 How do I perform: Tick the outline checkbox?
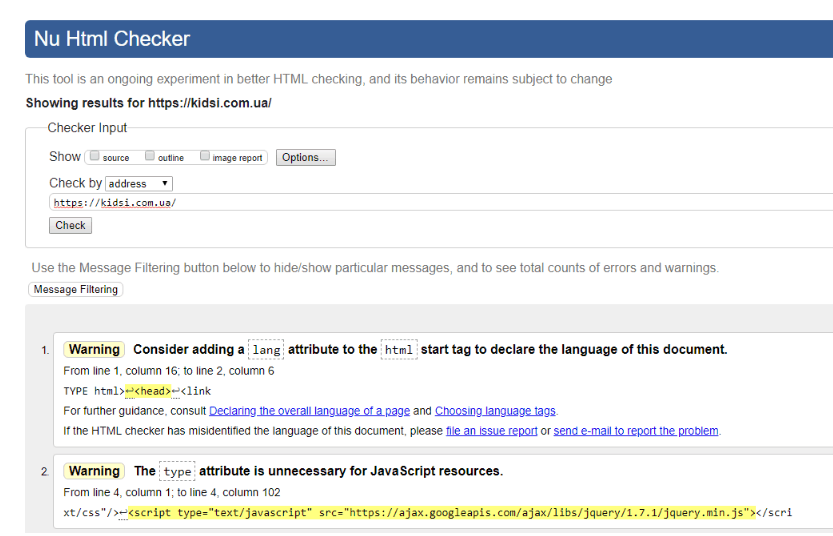click(x=150, y=156)
